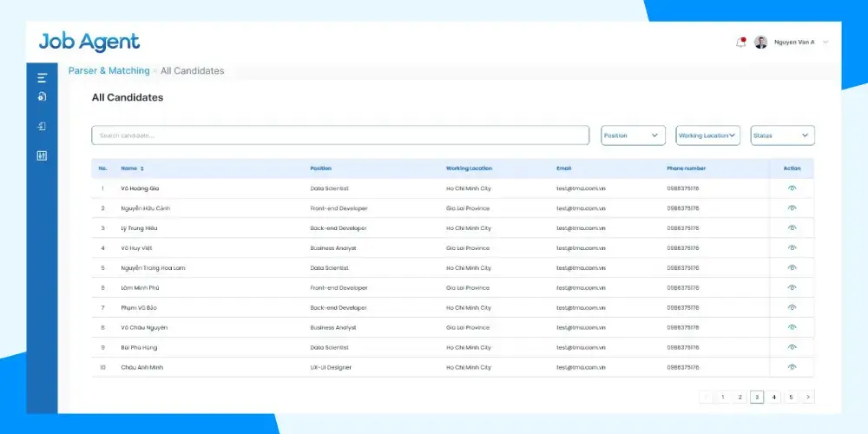This screenshot has height=434, width=868.
Task: Select candidate name Võ Huy Việt
Action: pyautogui.click(x=137, y=248)
